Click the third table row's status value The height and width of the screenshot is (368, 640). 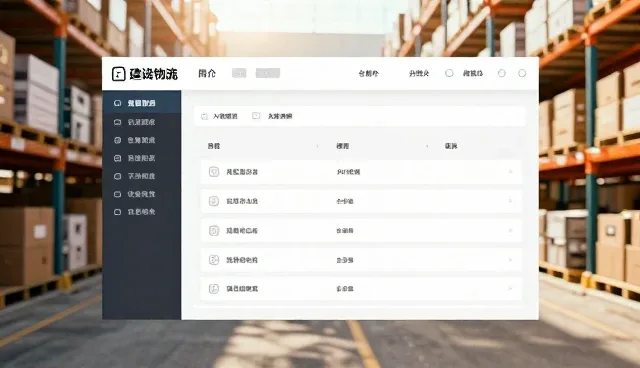point(345,231)
